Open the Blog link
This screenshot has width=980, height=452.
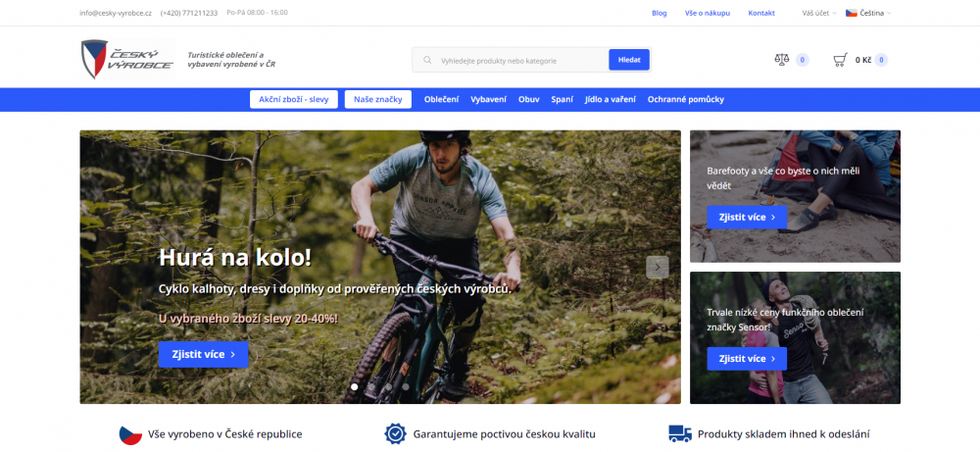click(x=659, y=13)
